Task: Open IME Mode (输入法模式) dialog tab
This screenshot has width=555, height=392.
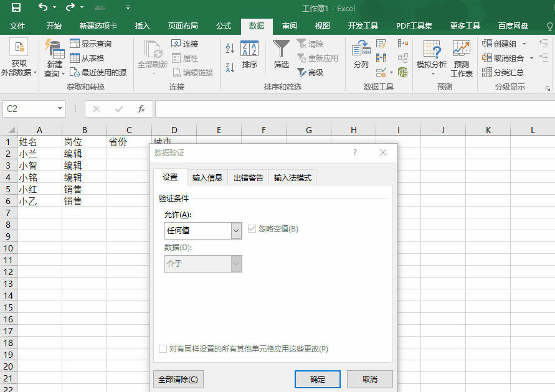Action: [292, 177]
